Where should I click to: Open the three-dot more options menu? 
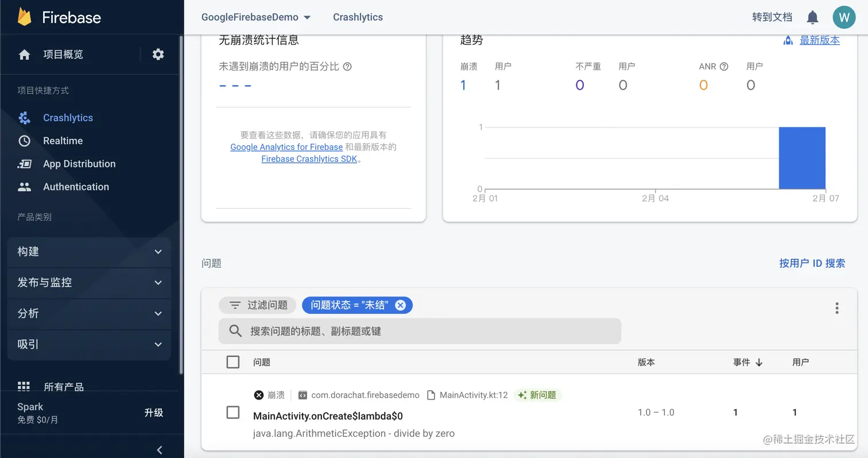[x=836, y=308]
